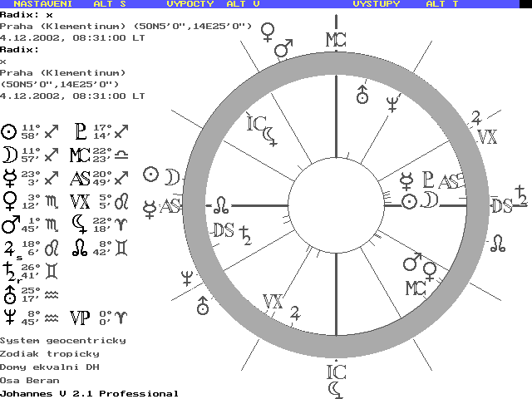The image size is (532, 399).
Task: Select the Mercury glyph in the left position list
Action: click(9, 176)
